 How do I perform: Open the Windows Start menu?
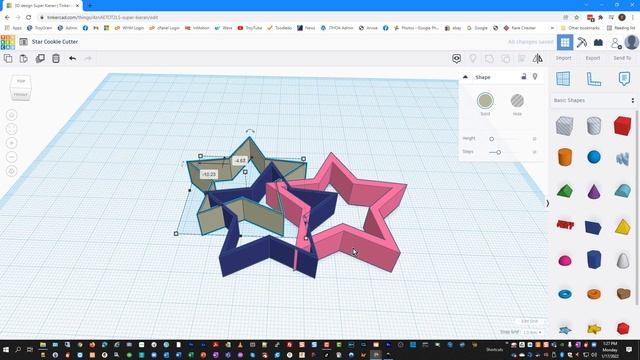(x=6, y=350)
